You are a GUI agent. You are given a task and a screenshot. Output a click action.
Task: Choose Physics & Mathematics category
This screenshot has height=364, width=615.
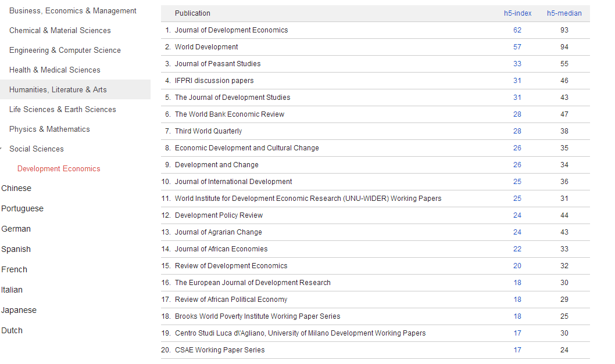[x=49, y=129]
